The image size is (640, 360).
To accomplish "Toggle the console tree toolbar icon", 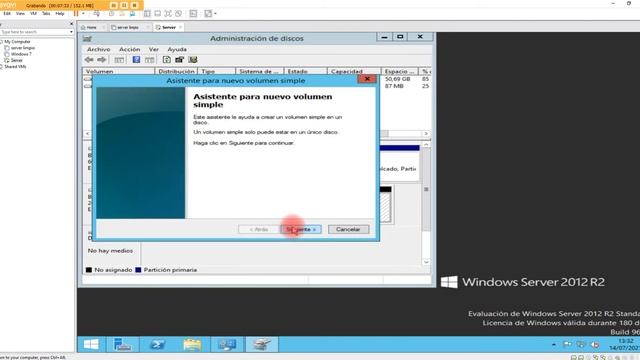I will point(119,60).
